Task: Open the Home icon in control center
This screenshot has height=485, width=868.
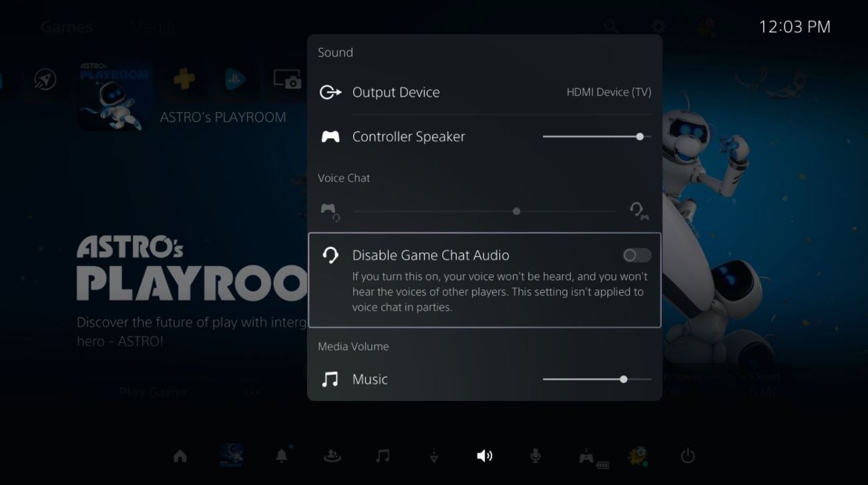Action: tap(180, 456)
